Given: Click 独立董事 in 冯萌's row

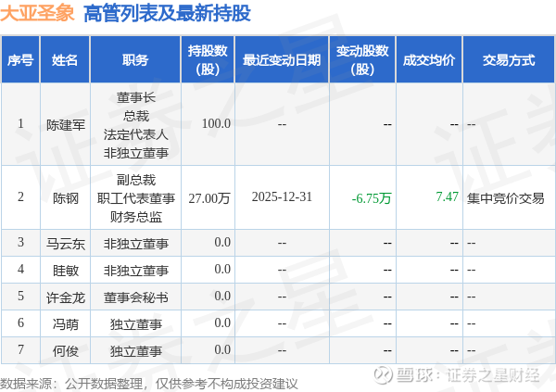Looking at the screenshot, I should tap(136, 324).
